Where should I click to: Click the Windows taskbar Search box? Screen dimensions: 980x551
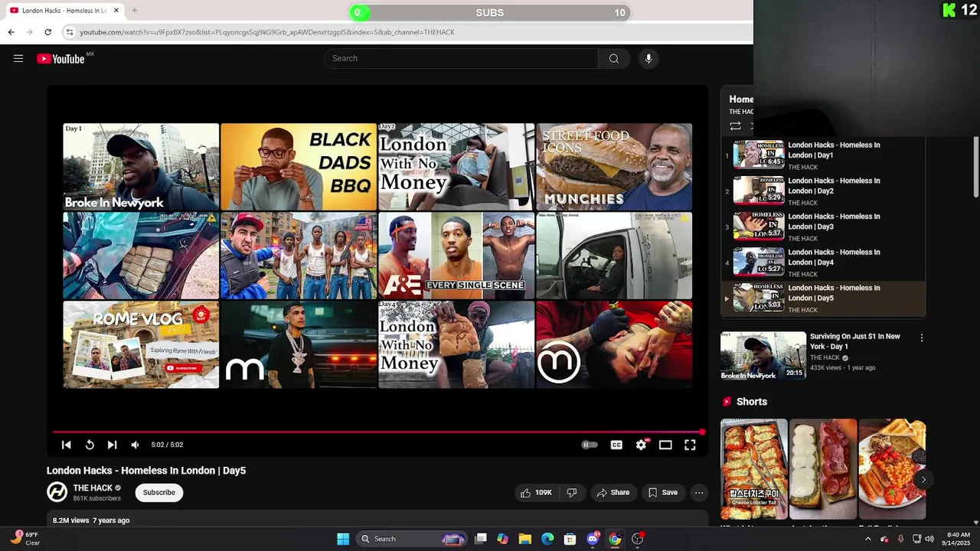(x=413, y=539)
